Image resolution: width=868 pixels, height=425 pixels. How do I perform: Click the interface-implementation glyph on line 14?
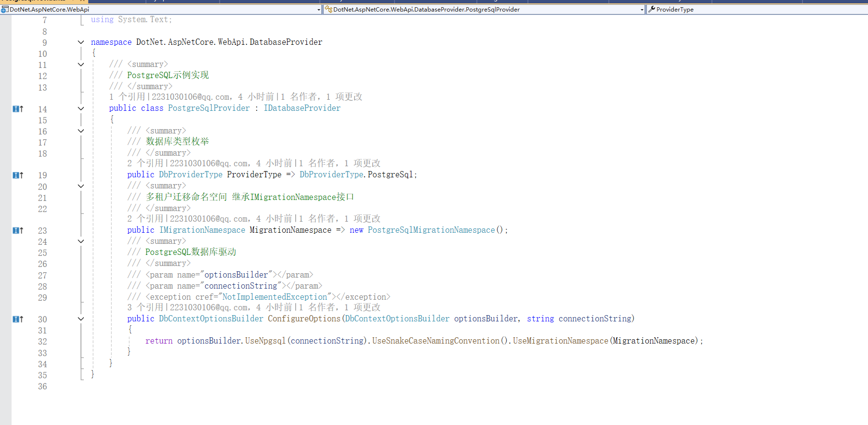18,109
